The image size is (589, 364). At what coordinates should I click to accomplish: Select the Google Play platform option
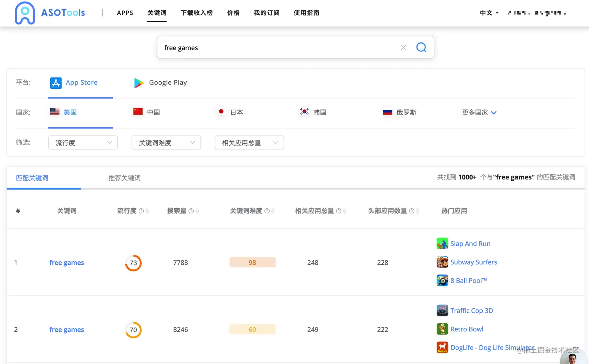160,83
